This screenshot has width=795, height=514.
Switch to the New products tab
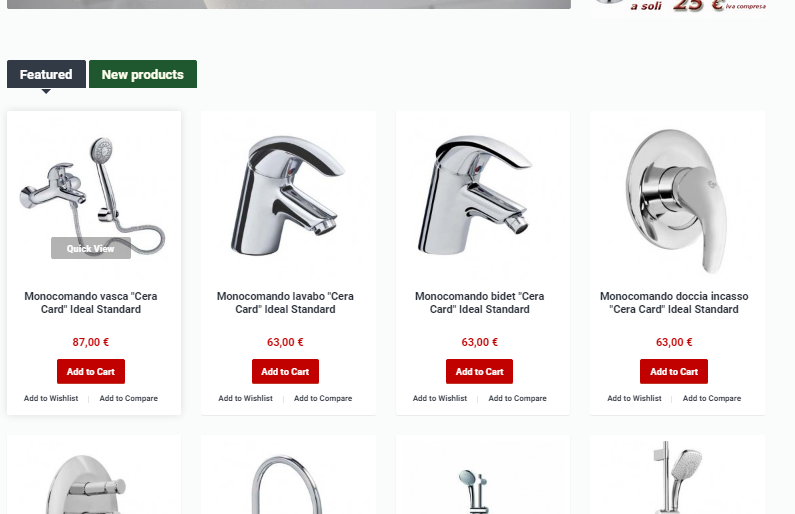(x=142, y=74)
